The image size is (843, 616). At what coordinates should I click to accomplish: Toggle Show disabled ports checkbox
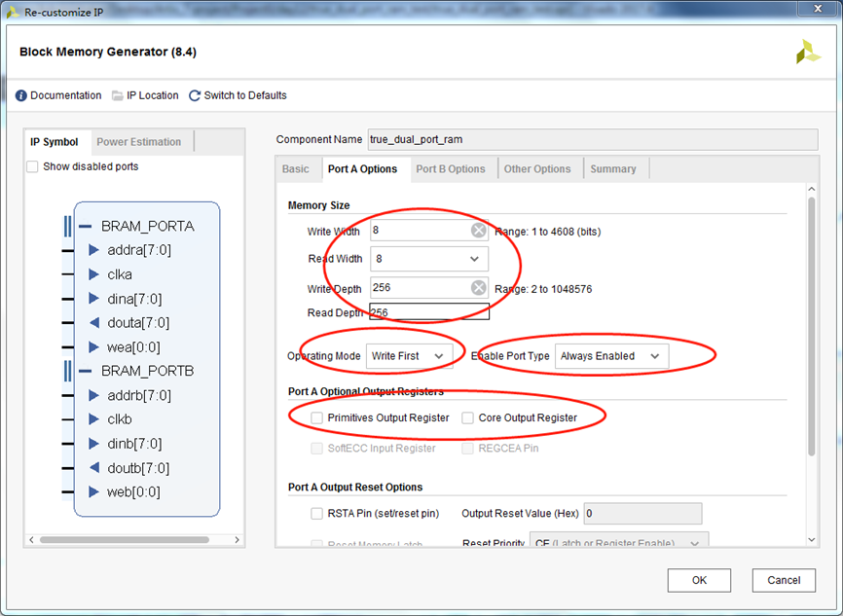(32, 166)
